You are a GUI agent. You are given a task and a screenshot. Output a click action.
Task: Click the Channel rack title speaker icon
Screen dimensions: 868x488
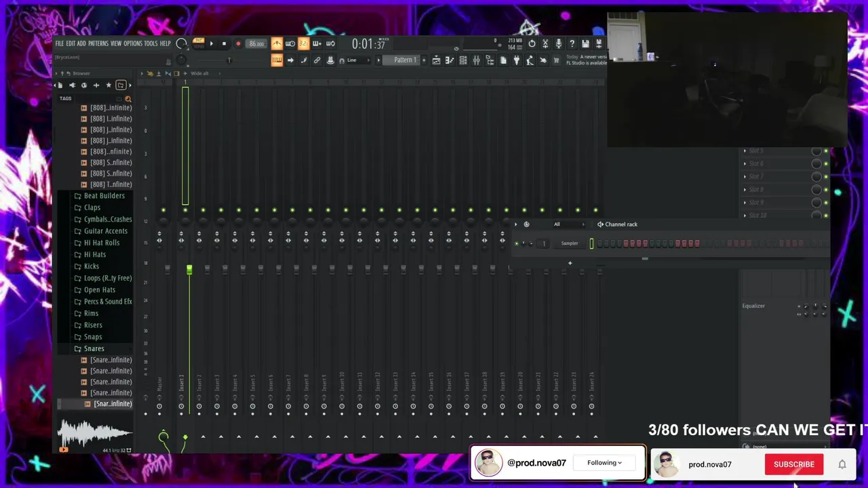click(x=600, y=224)
